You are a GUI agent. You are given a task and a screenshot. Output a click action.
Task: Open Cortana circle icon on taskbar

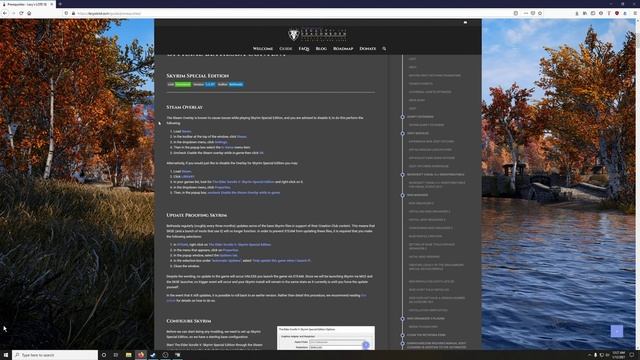pos(104,355)
